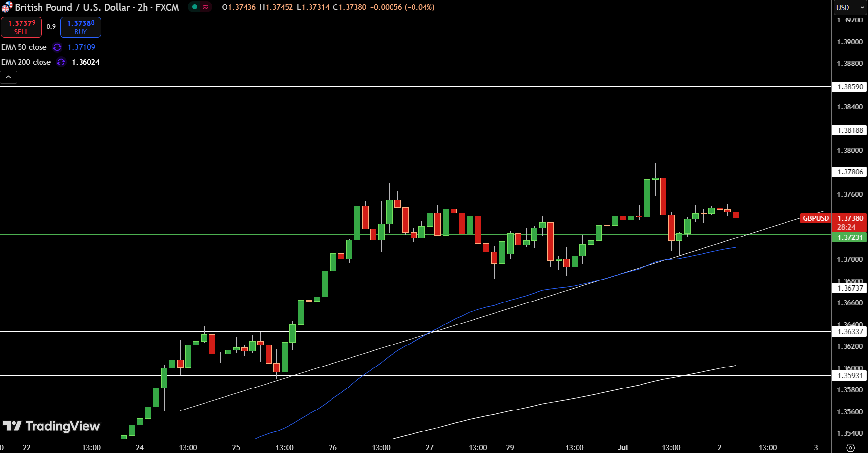Click the current price label 1.37380
The image size is (868, 453).
(x=850, y=218)
